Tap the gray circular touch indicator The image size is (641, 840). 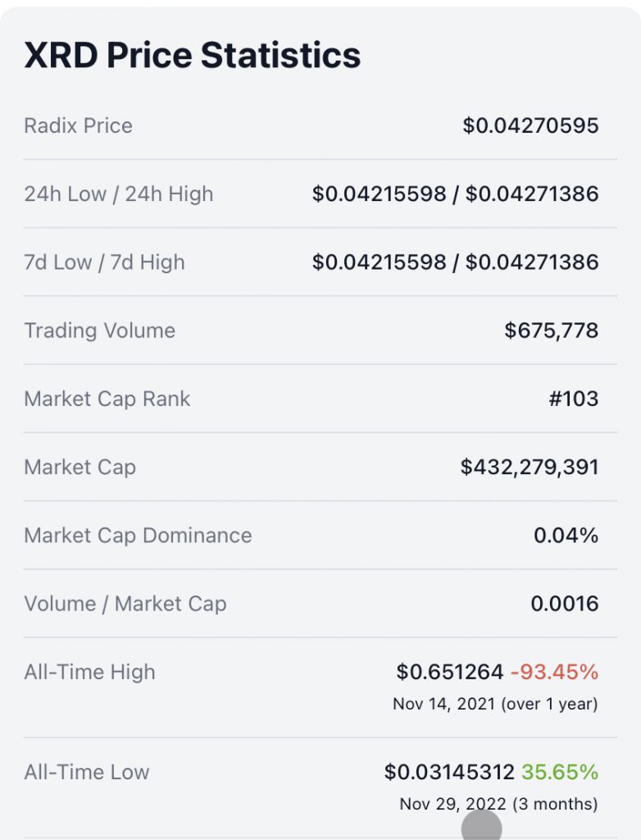coord(481,825)
